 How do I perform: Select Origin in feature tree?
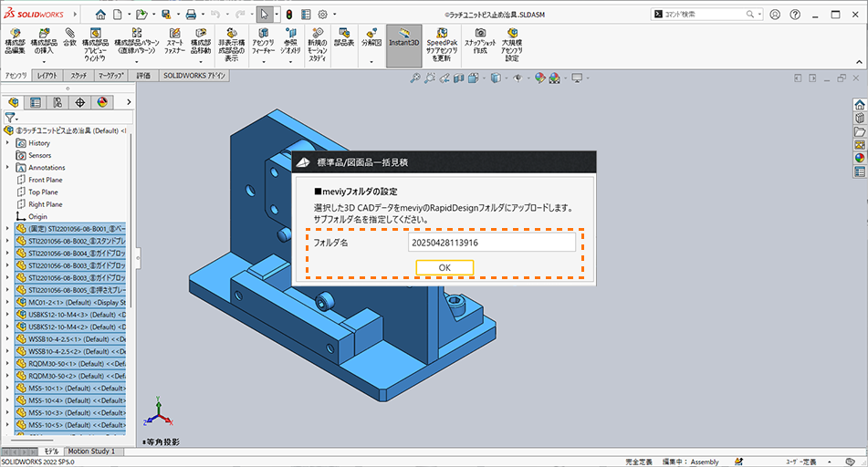pyautogui.click(x=37, y=216)
